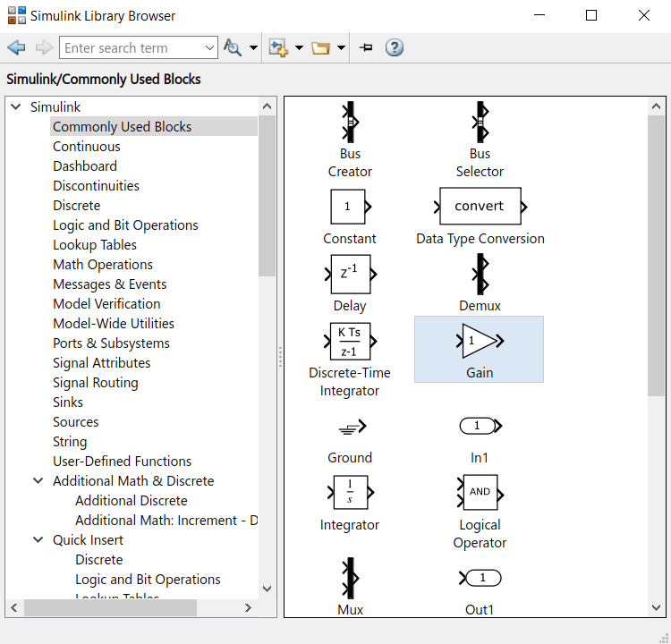Click the tree's right horizontal scroll arrow

[x=248, y=607]
